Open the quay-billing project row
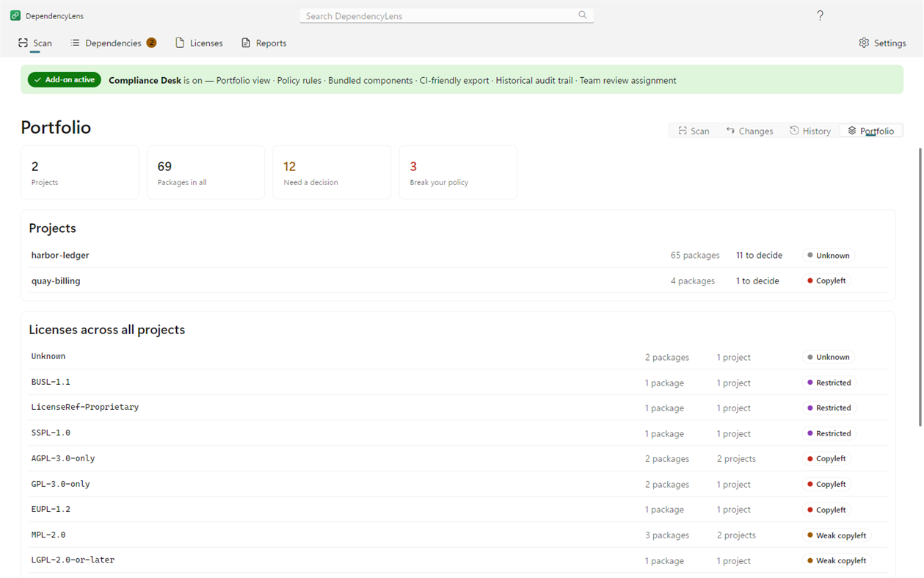The width and height of the screenshot is (924, 578). click(458, 281)
